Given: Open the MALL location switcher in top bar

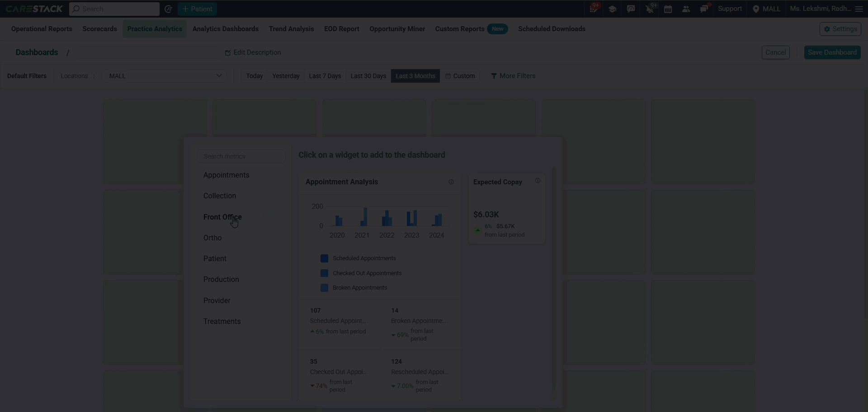Looking at the screenshot, I should 767,9.
